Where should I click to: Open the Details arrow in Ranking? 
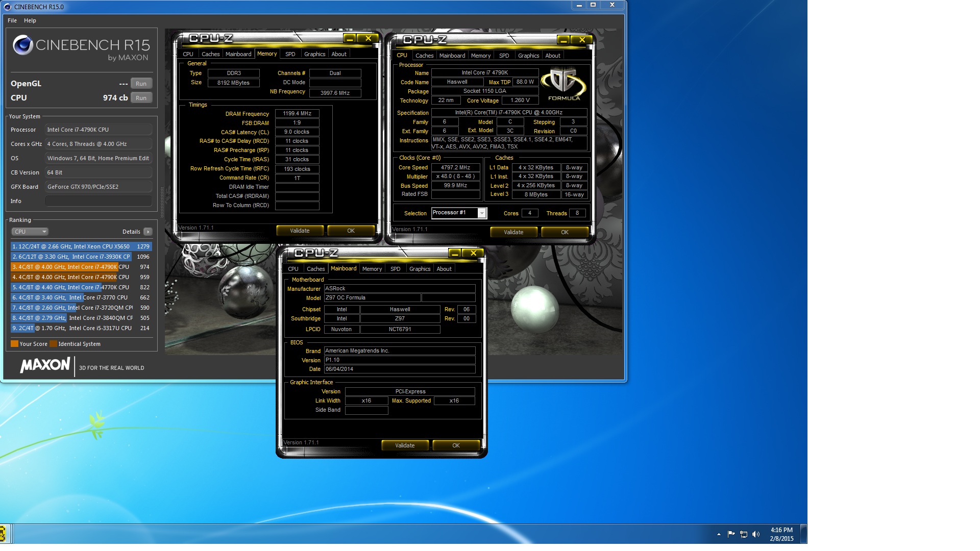tap(148, 232)
